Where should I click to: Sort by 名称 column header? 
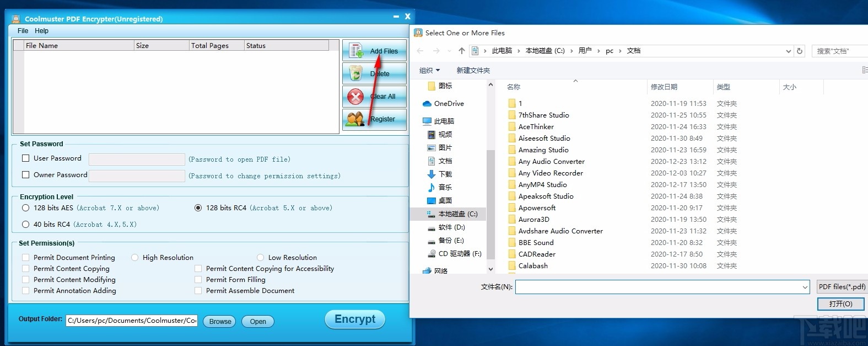575,87
